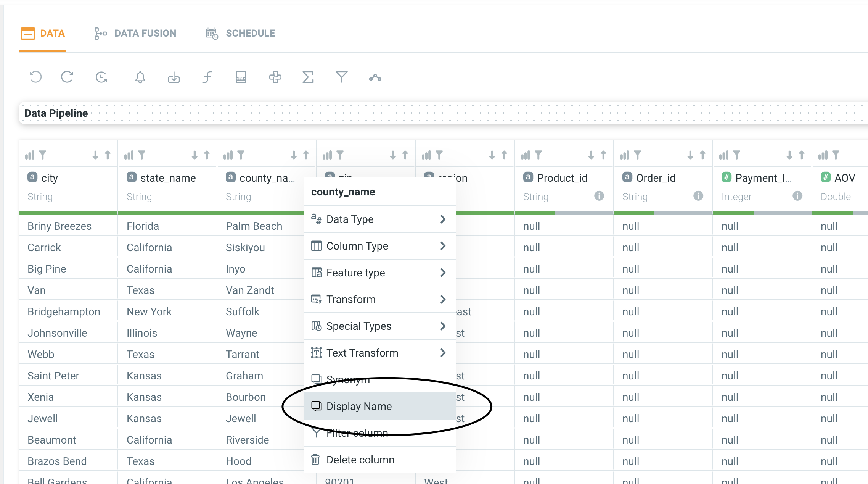Open chart stats icon for city column

pyautogui.click(x=29, y=155)
